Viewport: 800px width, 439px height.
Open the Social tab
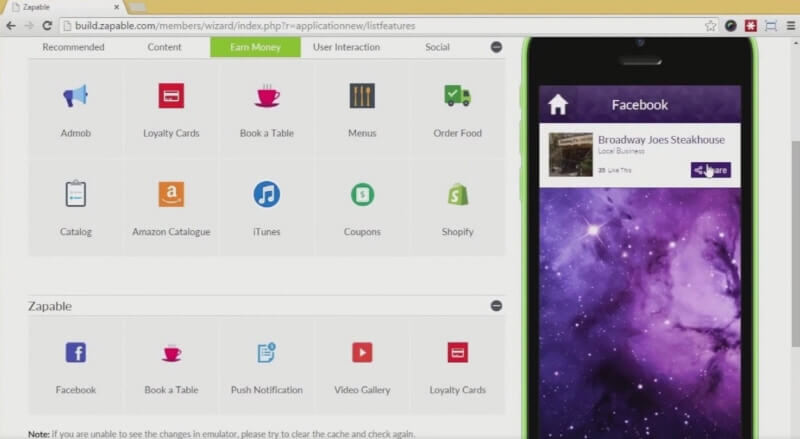pos(437,47)
